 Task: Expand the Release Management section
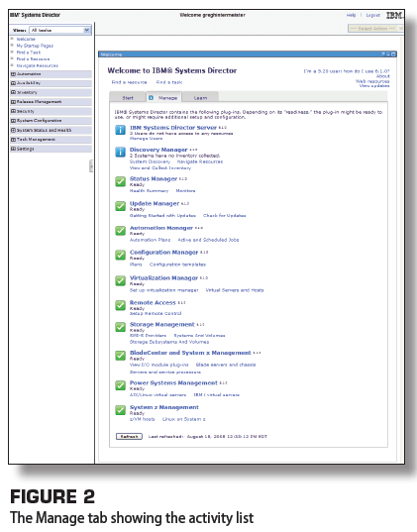coord(13,102)
